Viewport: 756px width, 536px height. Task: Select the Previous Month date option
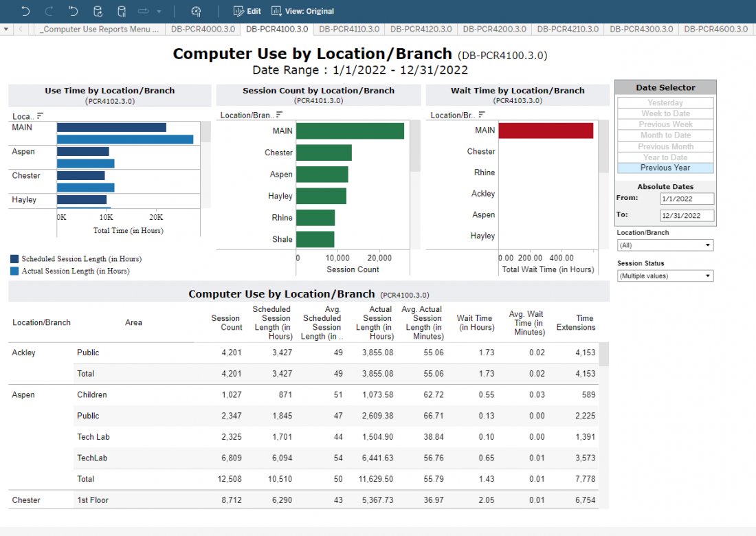tap(665, 146)
